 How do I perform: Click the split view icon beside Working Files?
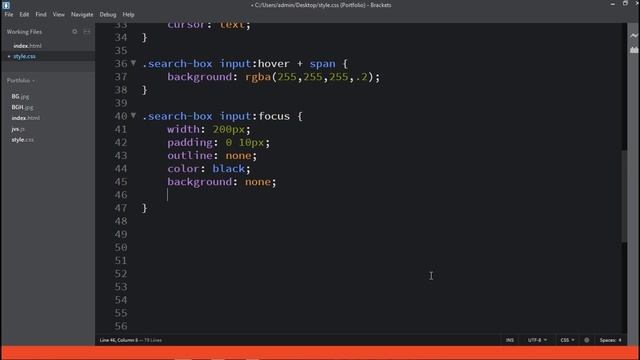(87, 31)
